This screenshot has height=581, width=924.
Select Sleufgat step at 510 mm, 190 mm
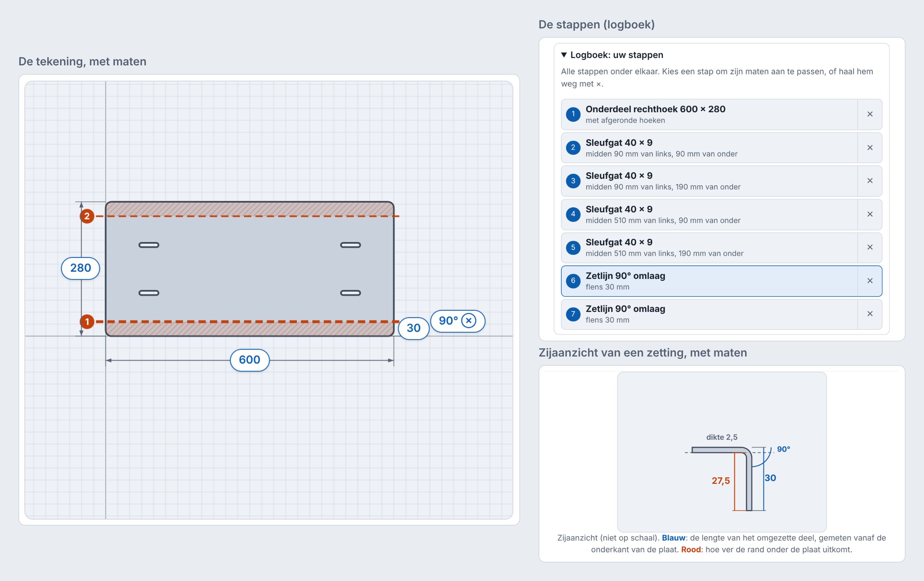pos(709,248)
